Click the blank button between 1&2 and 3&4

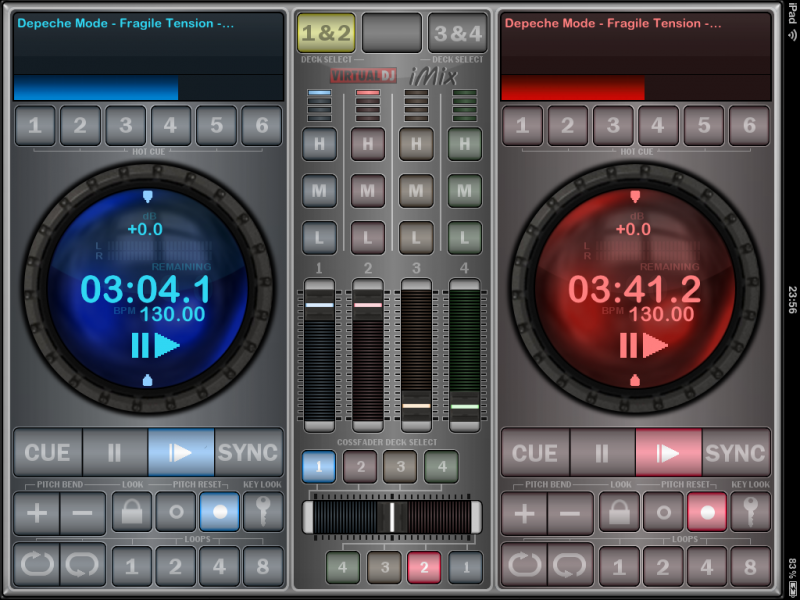pos(392,33)
